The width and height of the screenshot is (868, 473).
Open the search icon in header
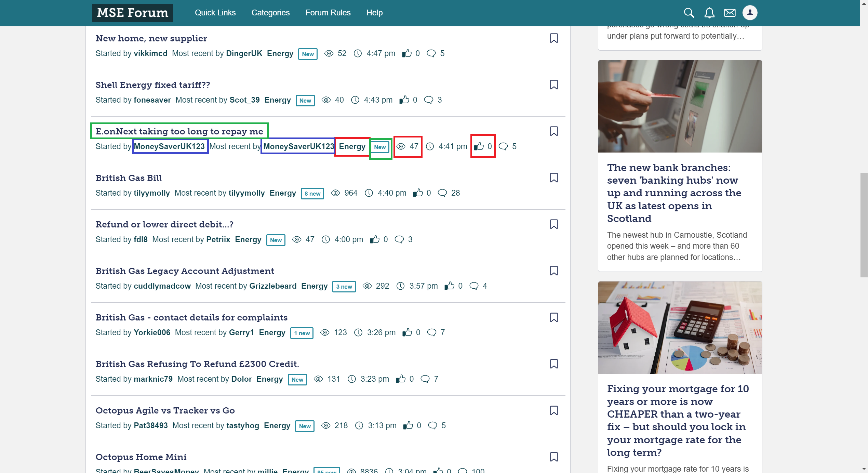tap(689, 13)
